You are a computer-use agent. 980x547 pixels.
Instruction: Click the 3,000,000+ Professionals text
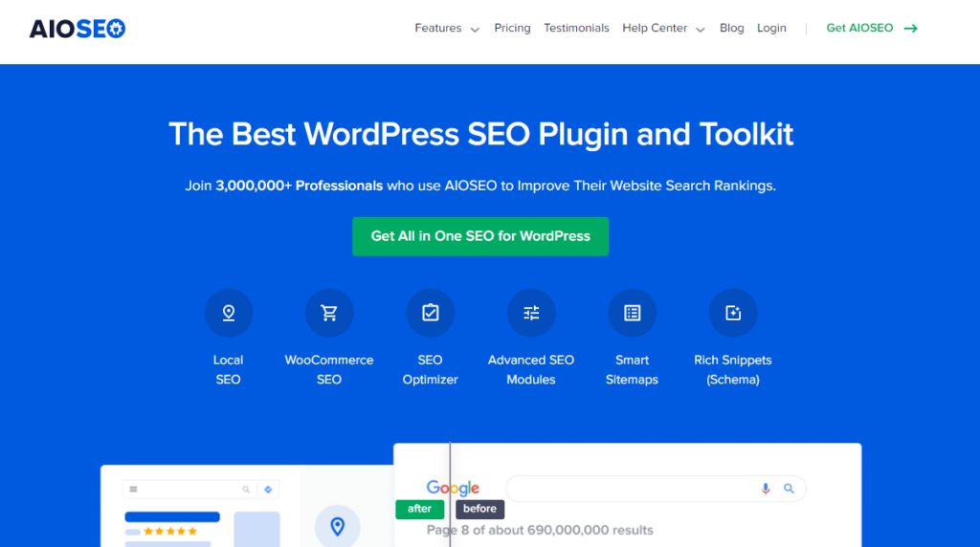point(299,186)
